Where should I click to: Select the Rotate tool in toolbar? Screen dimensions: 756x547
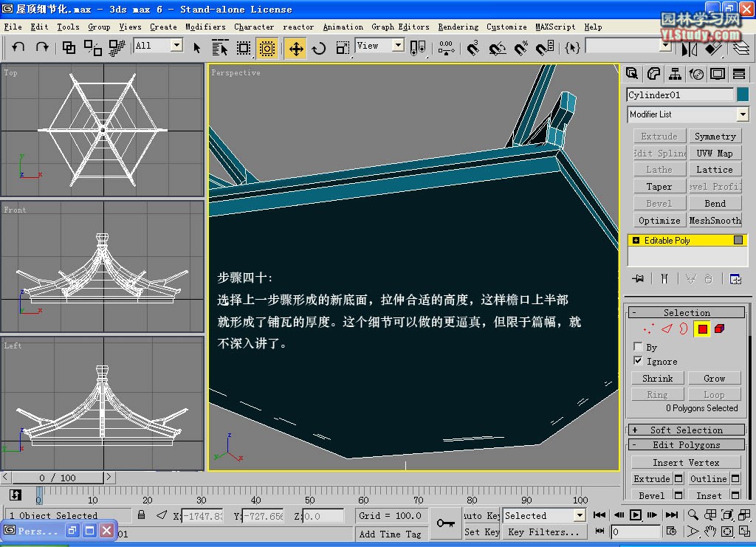[x=319, y=48]
